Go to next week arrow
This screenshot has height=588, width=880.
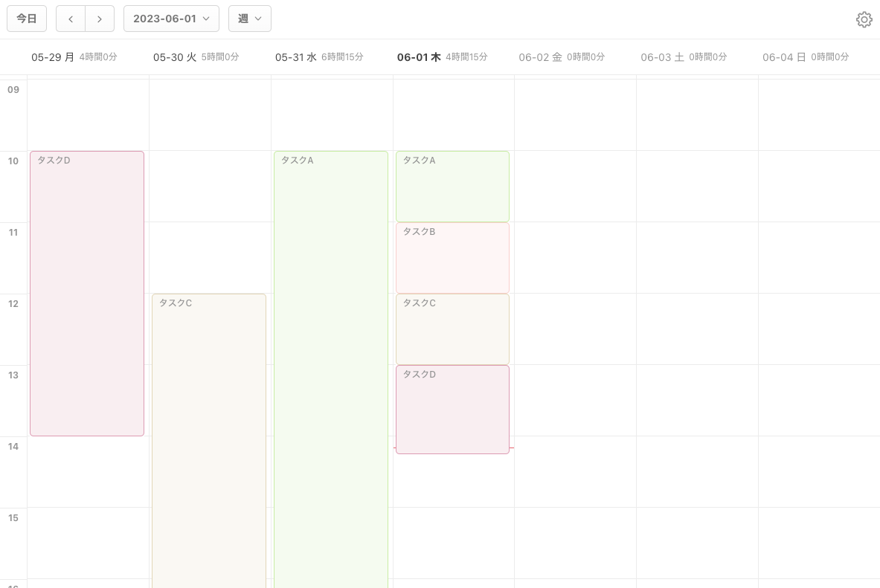(100, 19)
